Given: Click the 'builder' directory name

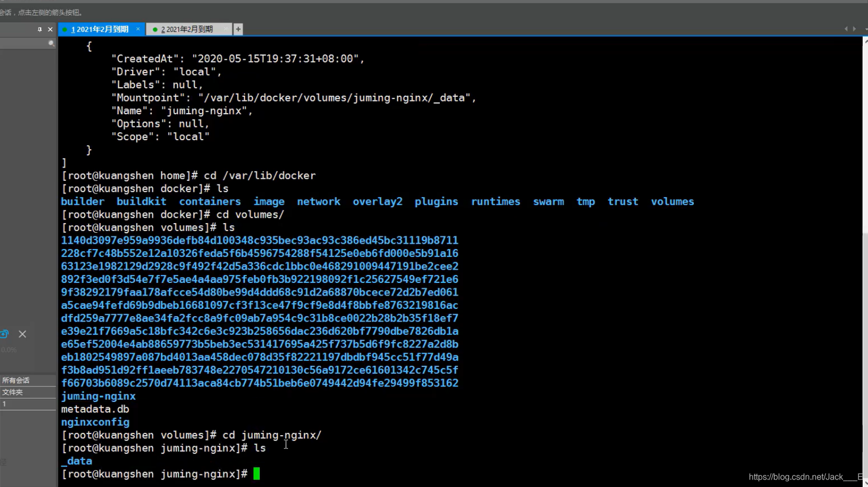Looking at the screenshot, I should tap(83, 201).
